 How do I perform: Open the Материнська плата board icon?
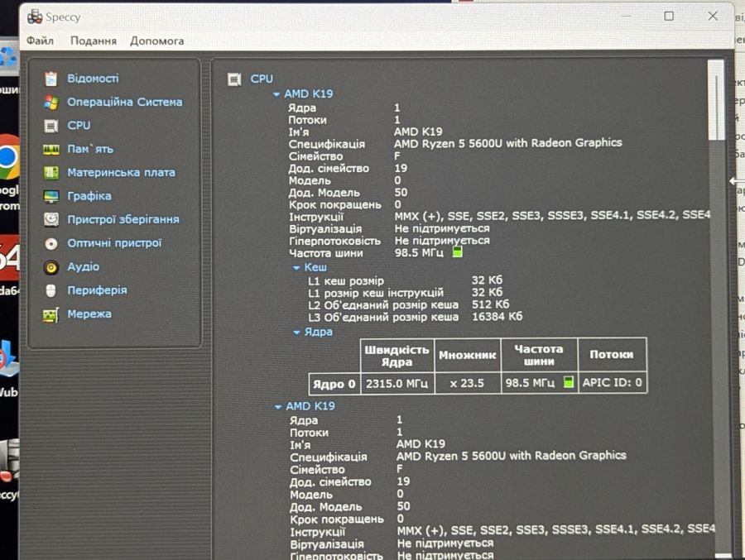coord(50,173)
